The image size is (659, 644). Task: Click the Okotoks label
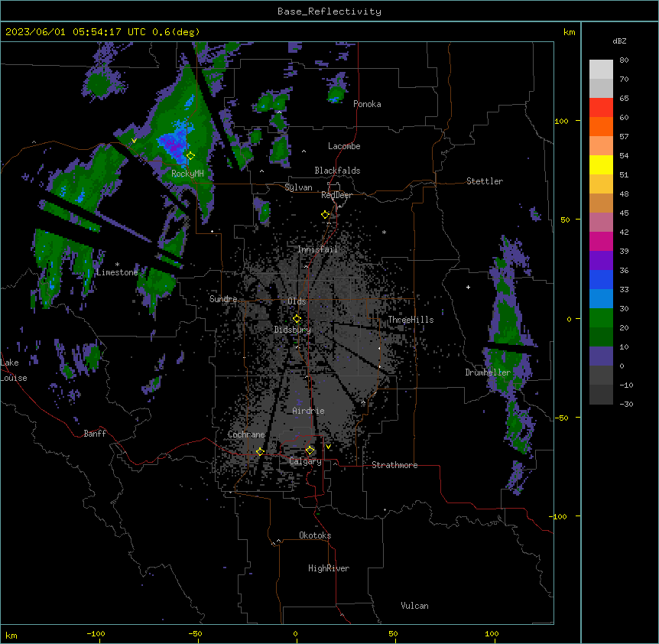315,535
